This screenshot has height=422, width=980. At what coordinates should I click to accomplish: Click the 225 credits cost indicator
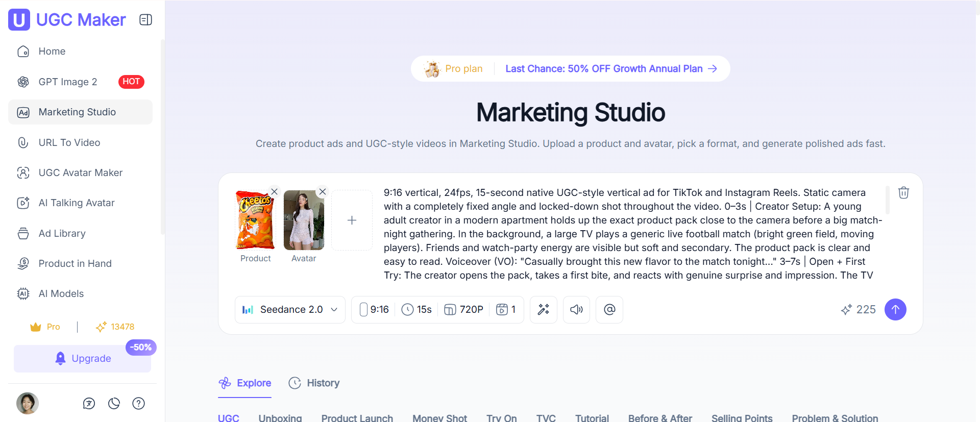click(x=859, y=310)
